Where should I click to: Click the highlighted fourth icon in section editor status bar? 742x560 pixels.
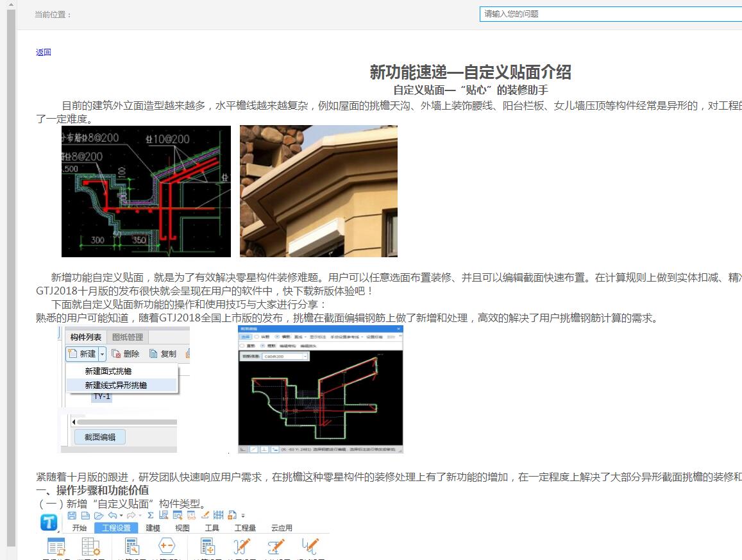(x=275, y=449)
